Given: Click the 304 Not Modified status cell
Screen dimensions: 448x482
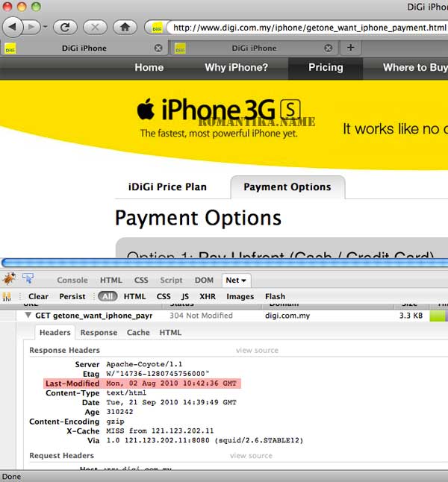Looking at the screenshot, I should 201,316.
